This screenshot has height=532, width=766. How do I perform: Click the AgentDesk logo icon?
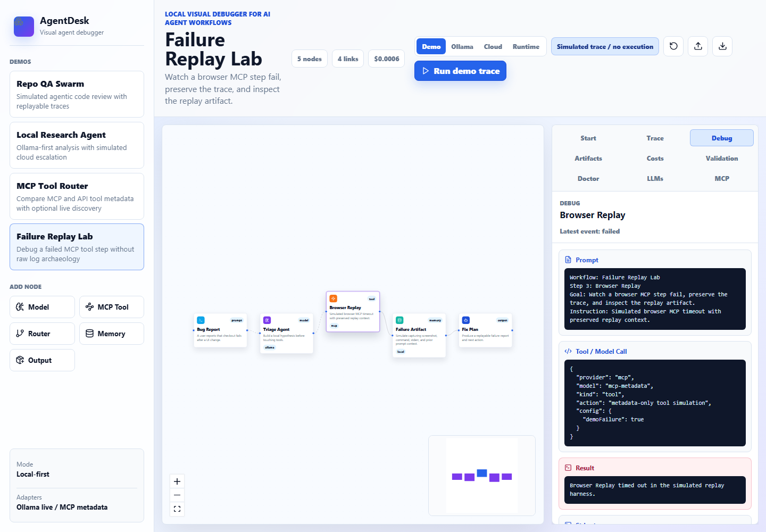[x=24, y=26]
